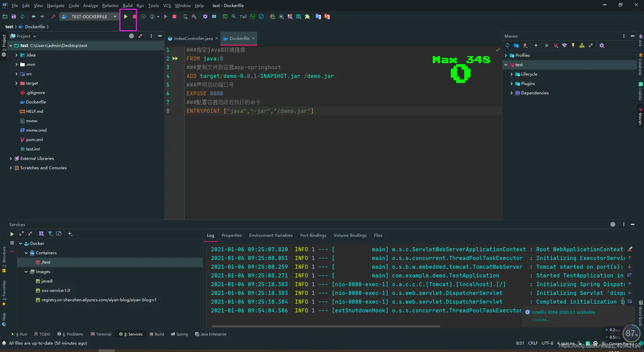Viewport: 644px width, 352px height.
Task: Open Settings gear icon in main toolbar
Action: (x=205, y=16)
